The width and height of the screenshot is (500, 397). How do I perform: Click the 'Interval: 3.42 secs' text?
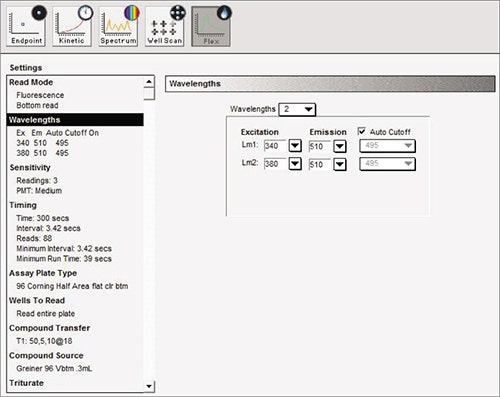click(x=48, y=228)
